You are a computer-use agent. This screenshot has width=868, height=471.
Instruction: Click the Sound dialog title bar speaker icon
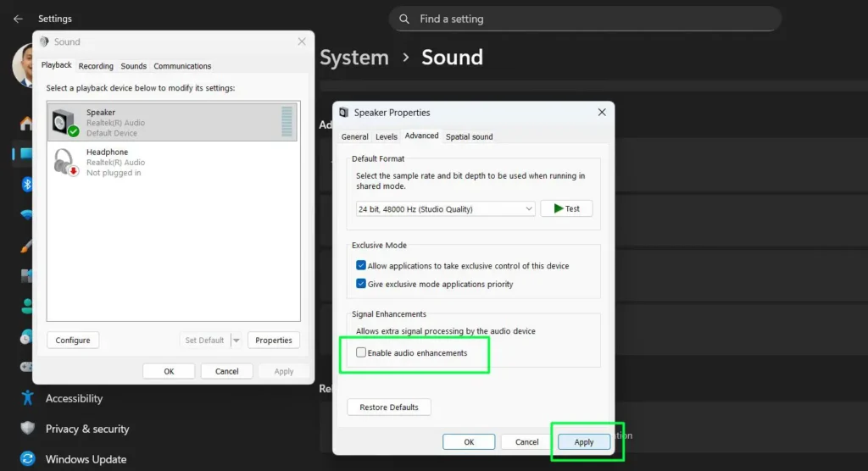pyautogui.click(x=44, y=42)
